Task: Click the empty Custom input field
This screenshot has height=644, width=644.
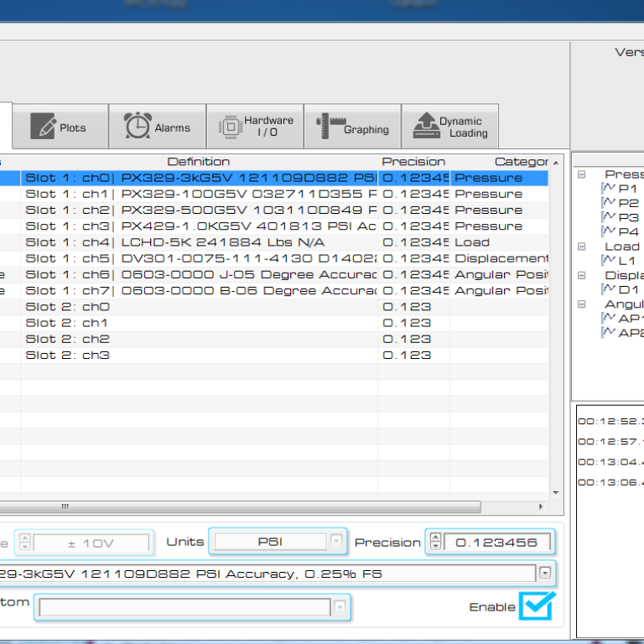Action: pos(184,607)
